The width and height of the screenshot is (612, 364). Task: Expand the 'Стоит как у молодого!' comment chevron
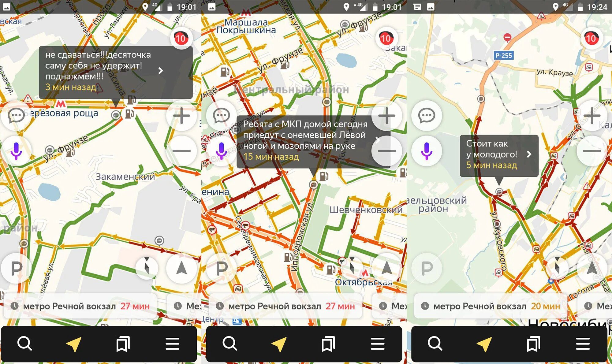[529, 154]
